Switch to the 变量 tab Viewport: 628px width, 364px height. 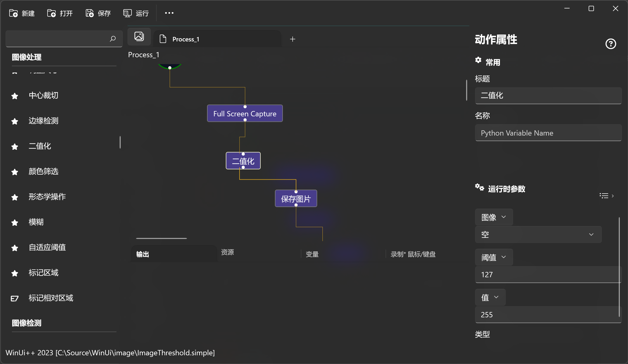point(312,254)
